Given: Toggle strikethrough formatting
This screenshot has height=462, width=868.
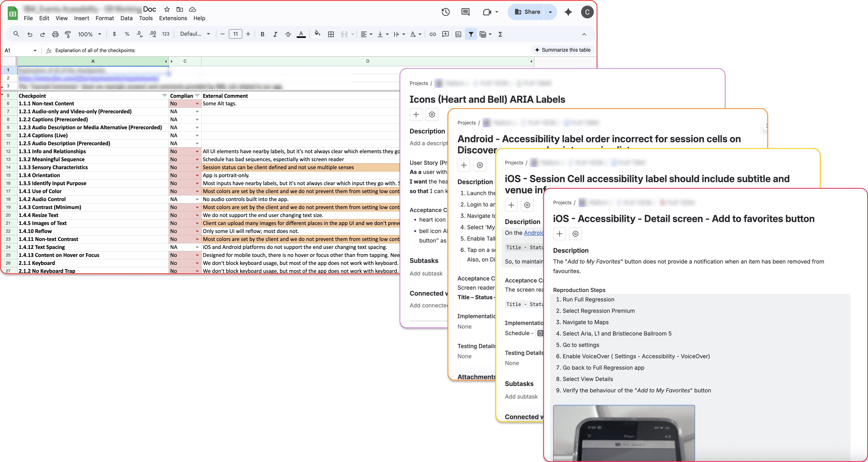Looking at the screenshot, I should pyautogui.click(x=288, y=34).
